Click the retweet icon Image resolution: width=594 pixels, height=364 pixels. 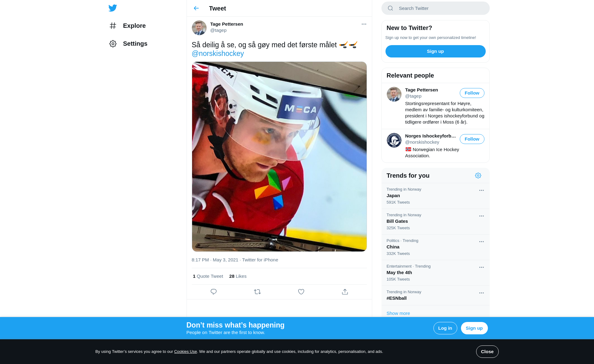tap(257, 292)
